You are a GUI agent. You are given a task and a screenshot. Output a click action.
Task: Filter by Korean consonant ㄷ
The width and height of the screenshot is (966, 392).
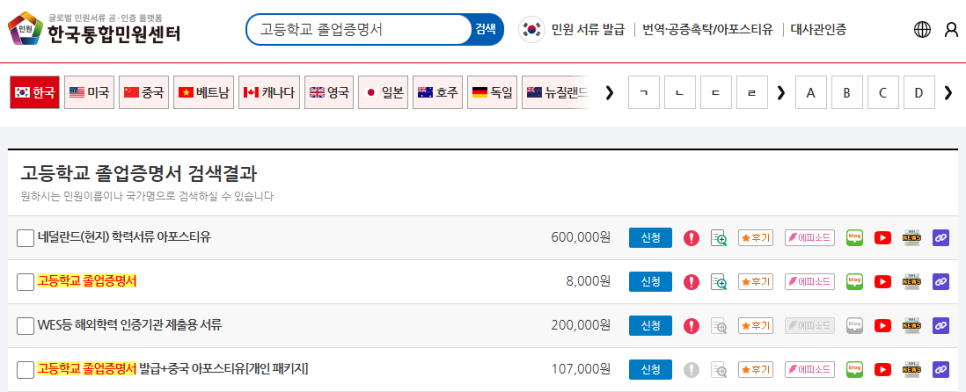[716, 92]
